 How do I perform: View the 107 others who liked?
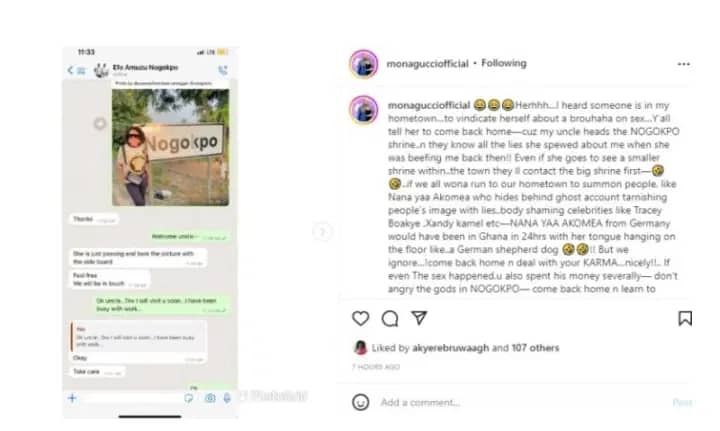click(535, 348)
